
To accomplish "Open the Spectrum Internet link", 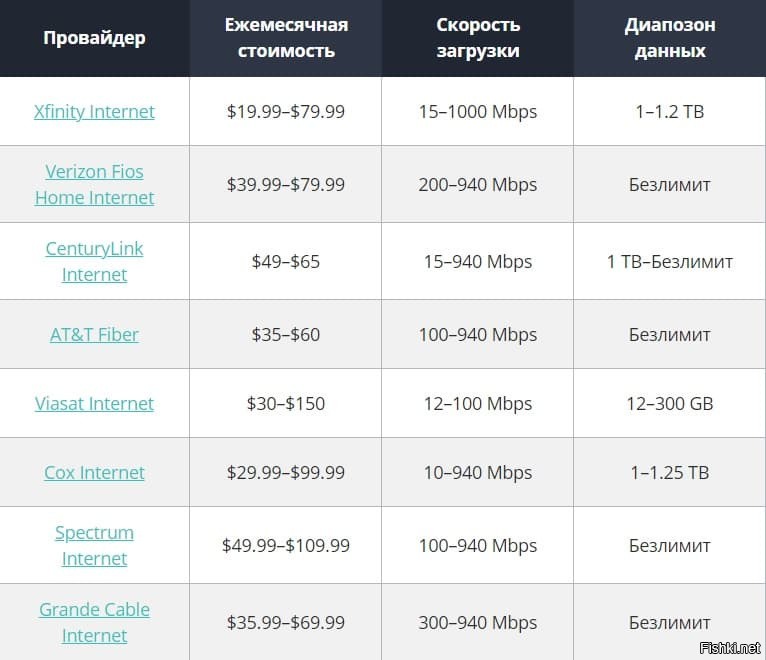I will coord(94,545).
